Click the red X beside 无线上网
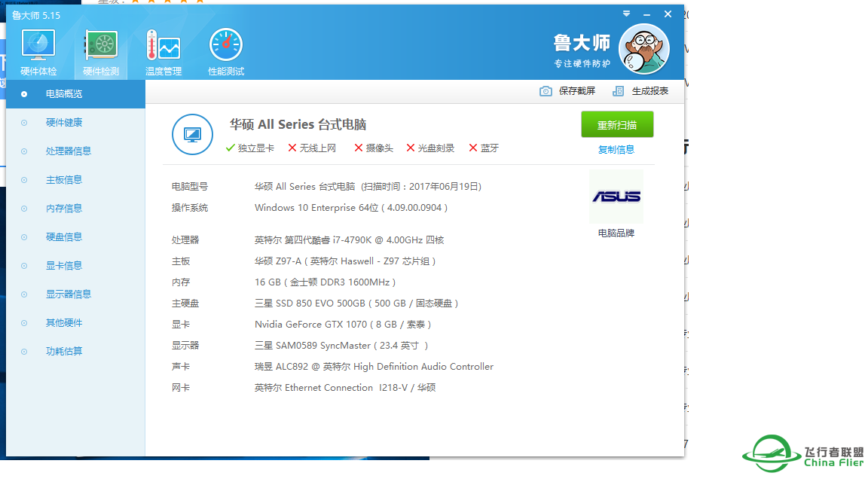868x488 pixels. point(292,148)
